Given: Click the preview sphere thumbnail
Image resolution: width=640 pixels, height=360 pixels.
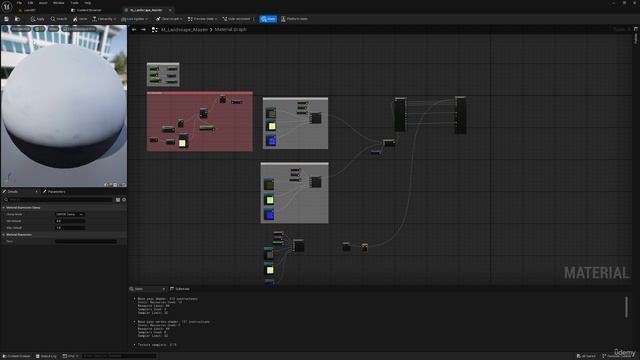Looking at the screenshot, I should point(64,106).
